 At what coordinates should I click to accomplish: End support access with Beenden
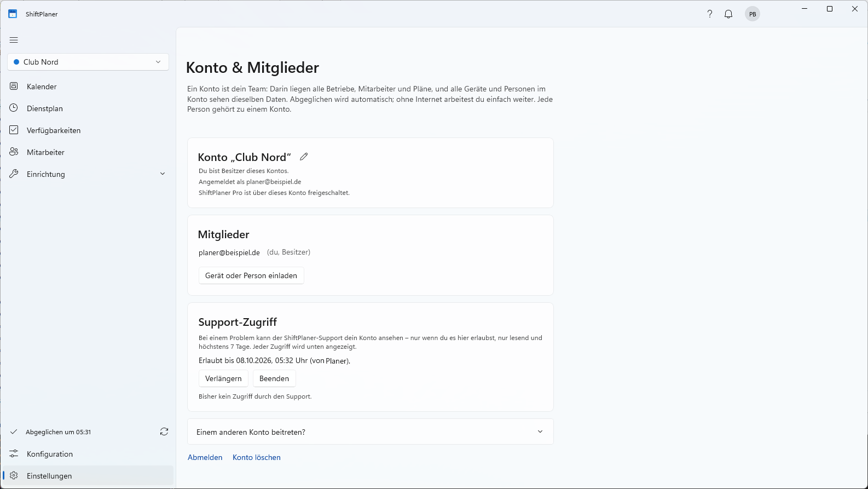click(274, 378)
